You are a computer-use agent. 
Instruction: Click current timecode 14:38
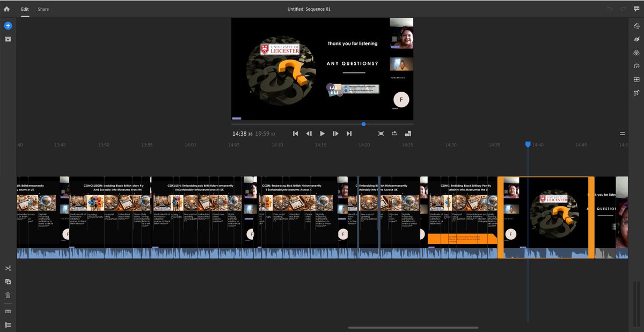coord(243,134)
